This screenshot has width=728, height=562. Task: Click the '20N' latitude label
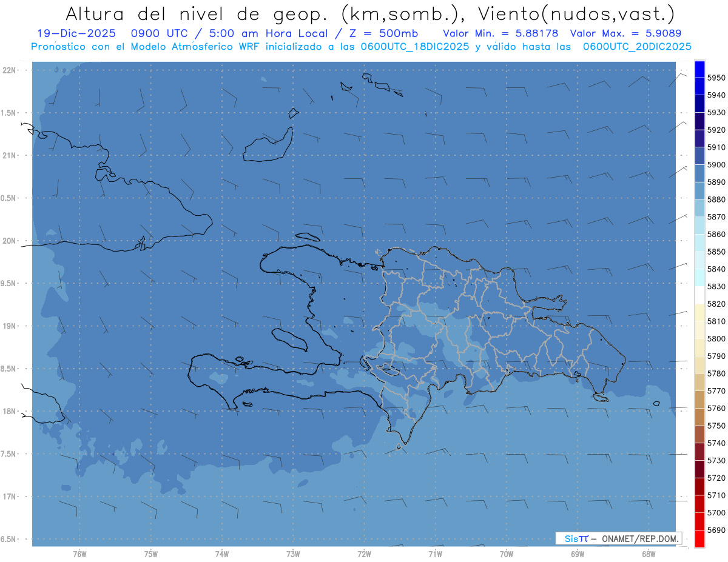[x=10, y=241]
